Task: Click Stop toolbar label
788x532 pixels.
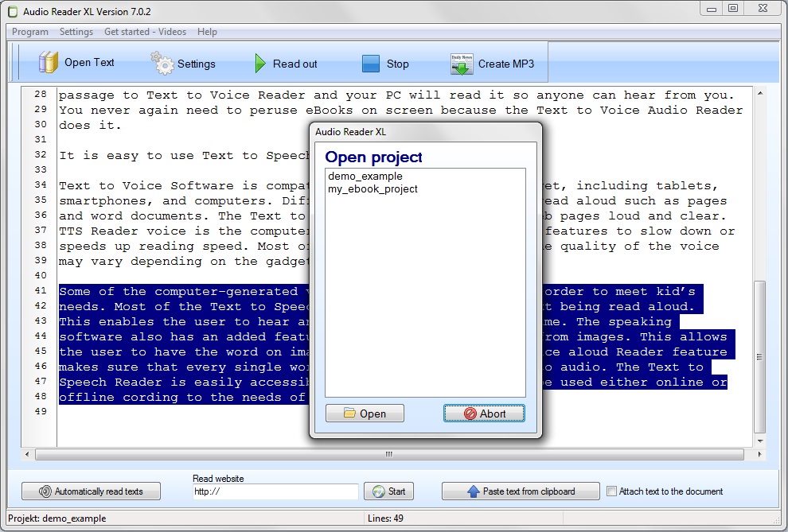Action: (x=397, y=64)
